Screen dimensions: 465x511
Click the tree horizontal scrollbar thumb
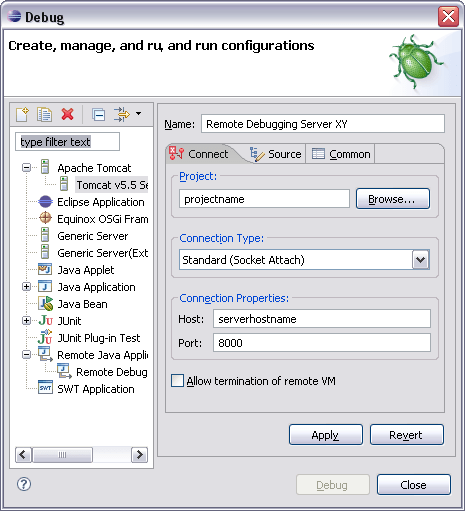pyautogui.click(x=62, y=455)
